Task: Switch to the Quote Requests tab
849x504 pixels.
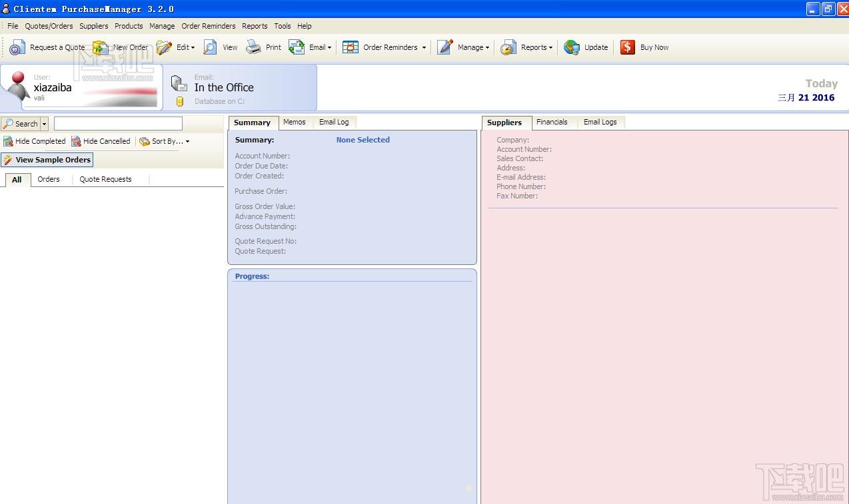Action: [x=105, y=179]
